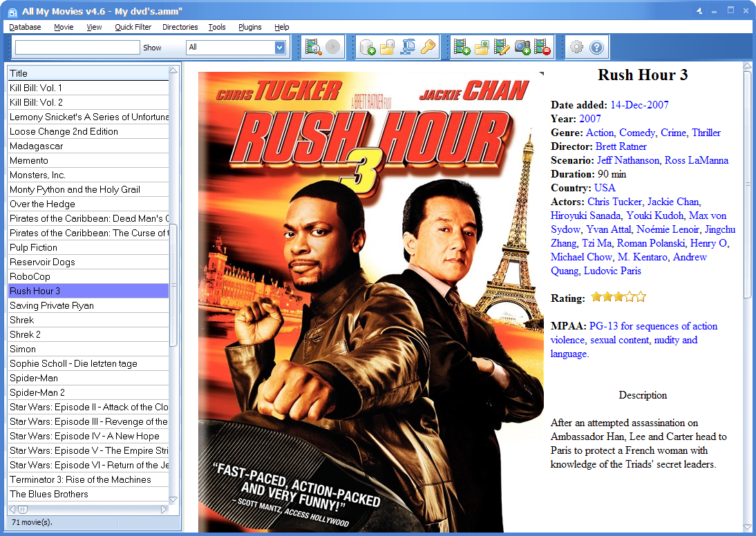Select RoboCop in the movie list

pyautogui.click(x=88, y=276)
